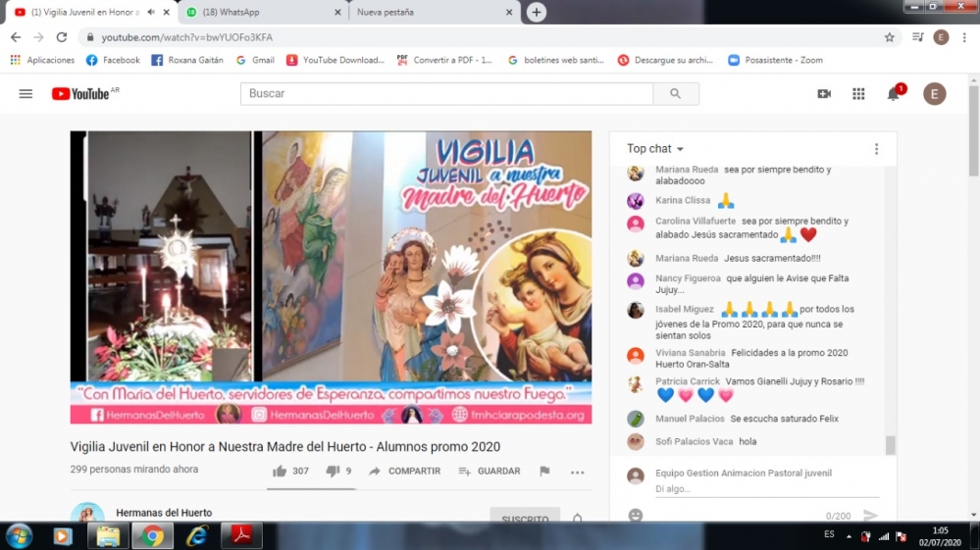Reload the current page
The width and height of the screenshot is (980, 550).
point(61,37)
